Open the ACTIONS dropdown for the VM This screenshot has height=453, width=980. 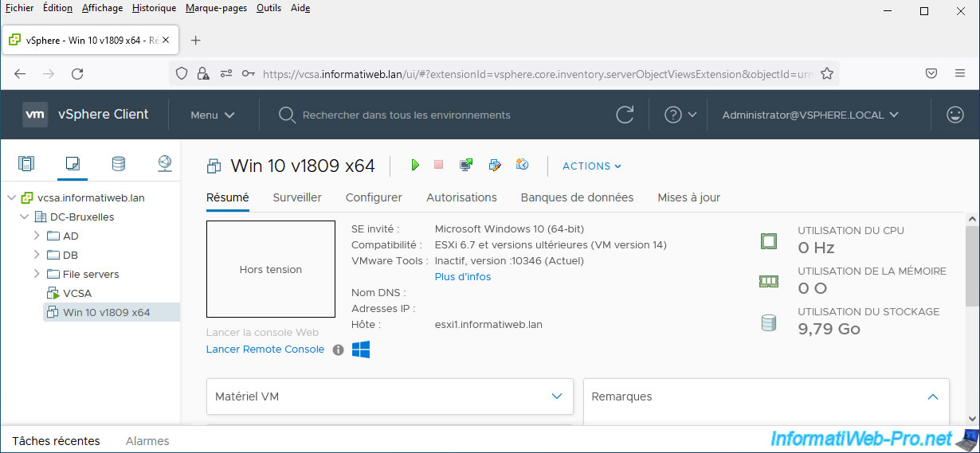tap(592, 166)
